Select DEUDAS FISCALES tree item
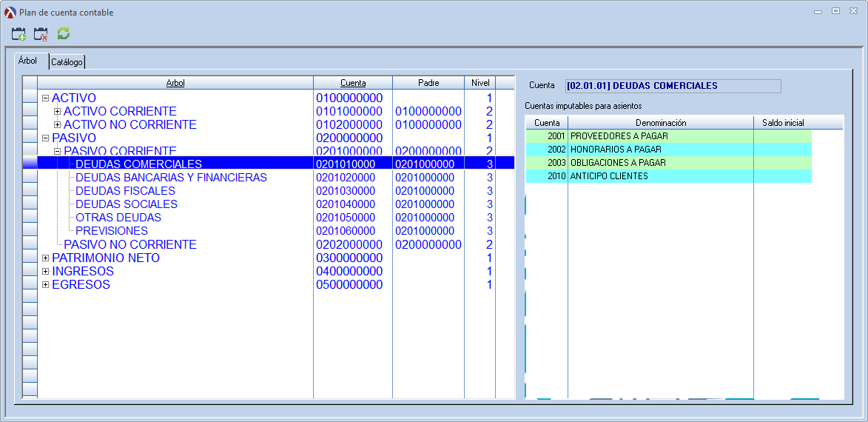The height and width of the screenshot is (422, 868). (x=126, y=191)
